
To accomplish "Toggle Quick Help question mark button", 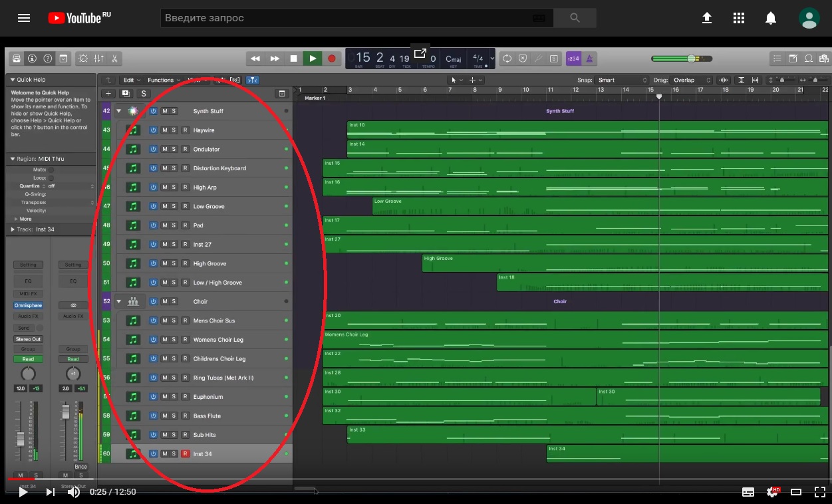I will coord(48,59).
